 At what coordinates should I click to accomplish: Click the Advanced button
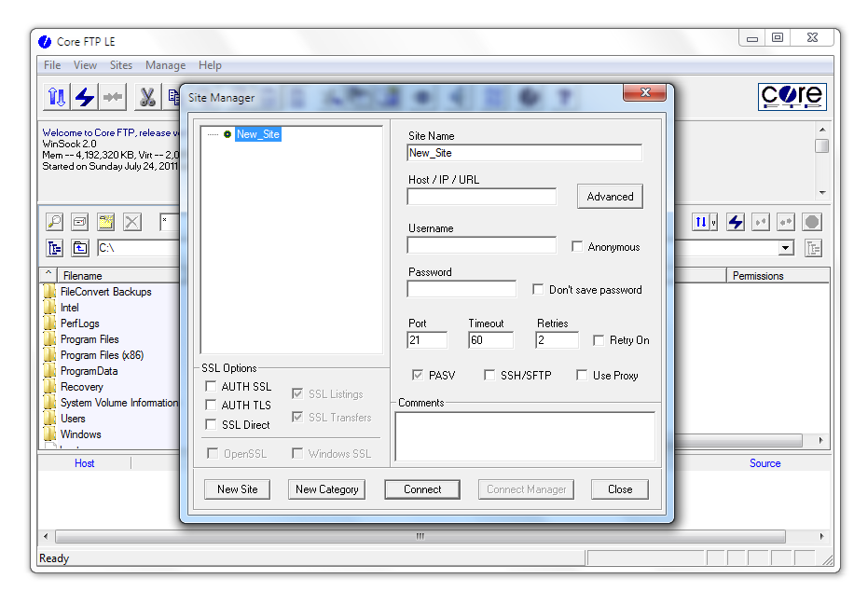[610, 197]
